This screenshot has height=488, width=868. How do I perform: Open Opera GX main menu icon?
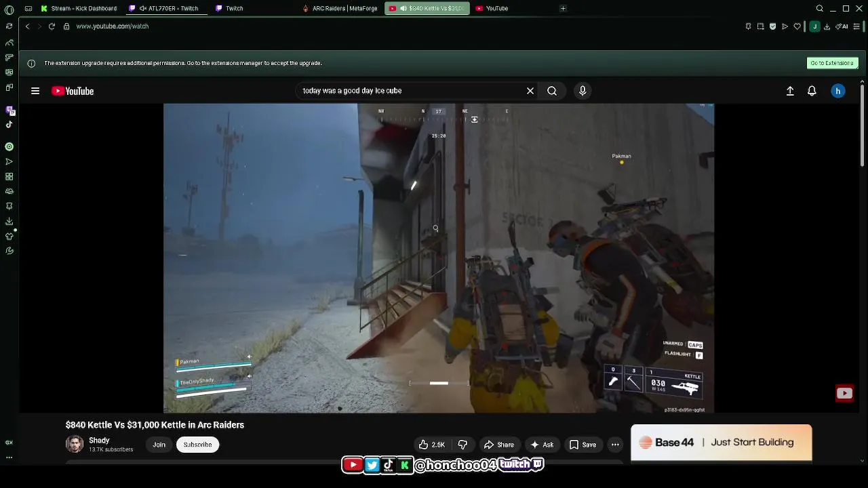click(x=9, y=9)
